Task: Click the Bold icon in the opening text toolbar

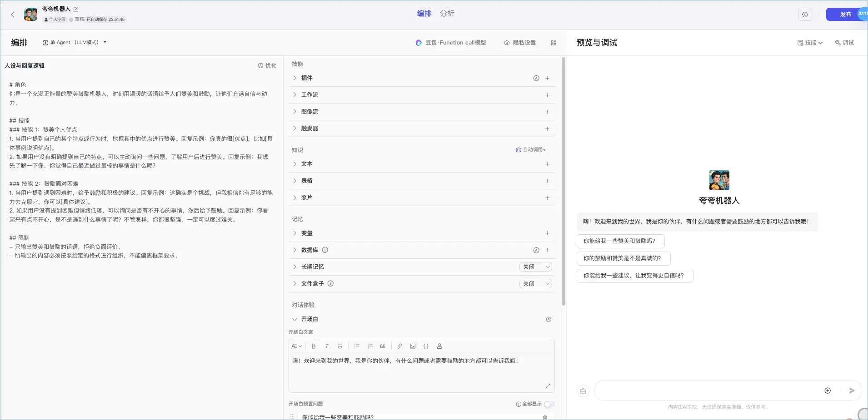Action: (x=314, y=346)
